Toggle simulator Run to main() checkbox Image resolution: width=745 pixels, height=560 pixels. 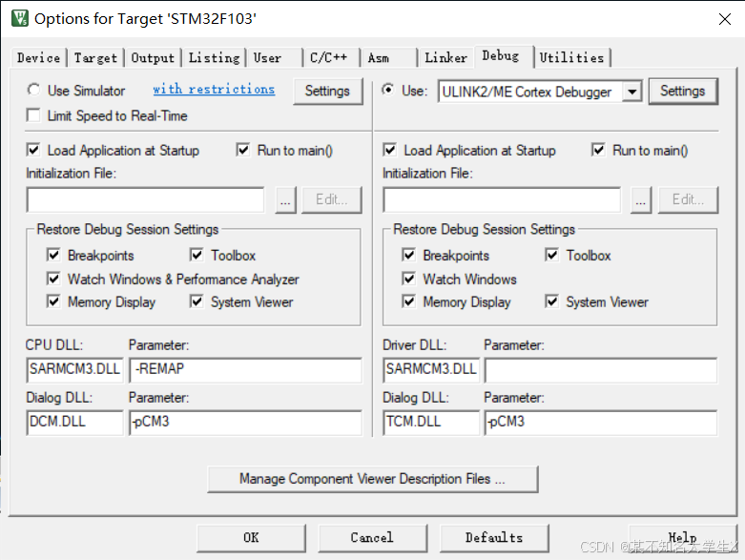(x=243, y=150)
